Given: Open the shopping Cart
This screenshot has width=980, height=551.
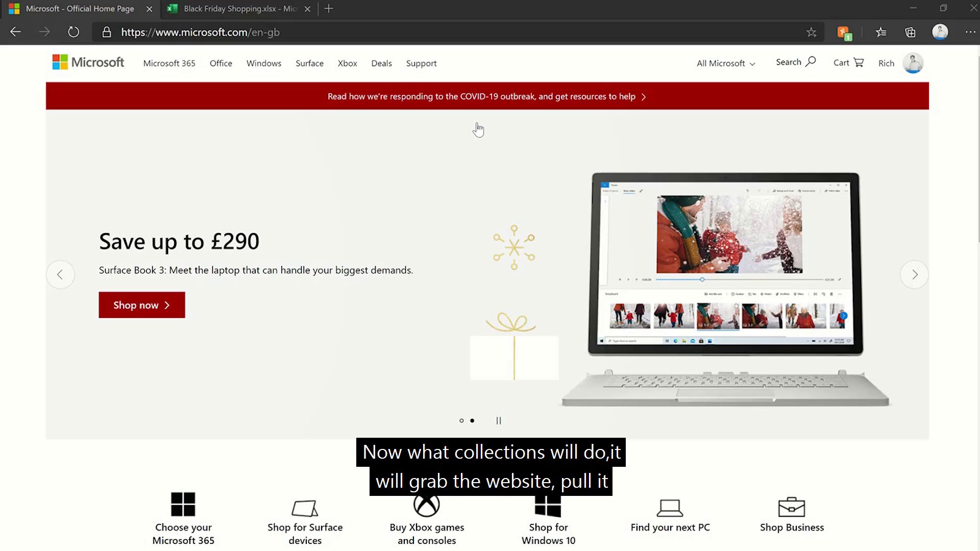Looking at the screenshot, I should [x=848, y=63].
